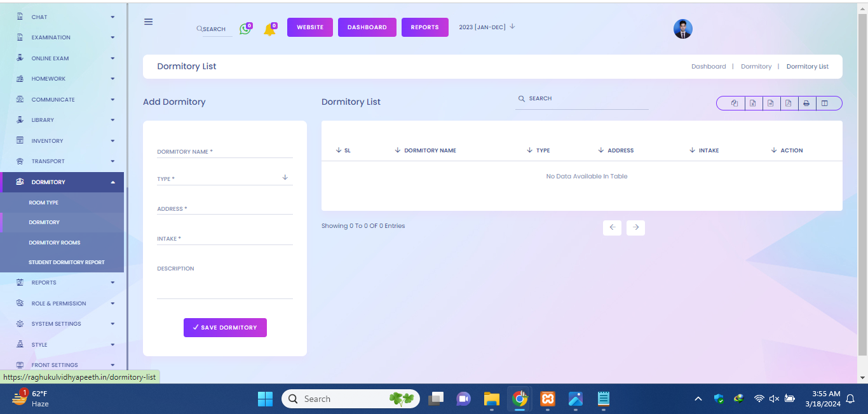
Task: Go to next page of table
Action: (x=635, y=227)
